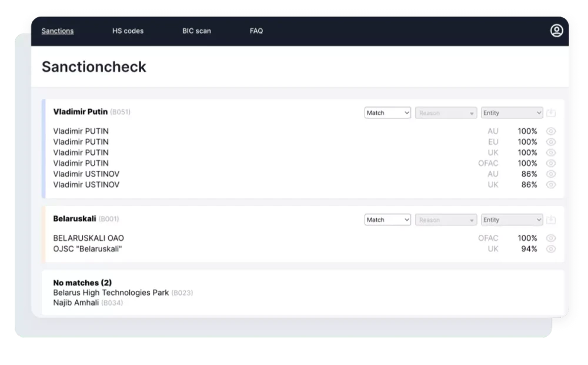The height and width of the screenshot is (365, 588).
Task: Click eye icon for Vladimir PUTIN UK match
Action: pos(551,152)
